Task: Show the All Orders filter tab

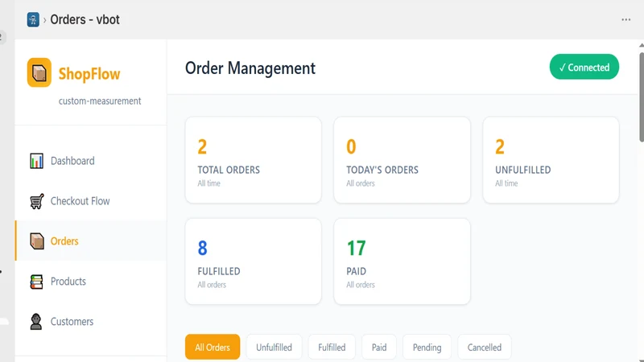Action: click(213, 348)
